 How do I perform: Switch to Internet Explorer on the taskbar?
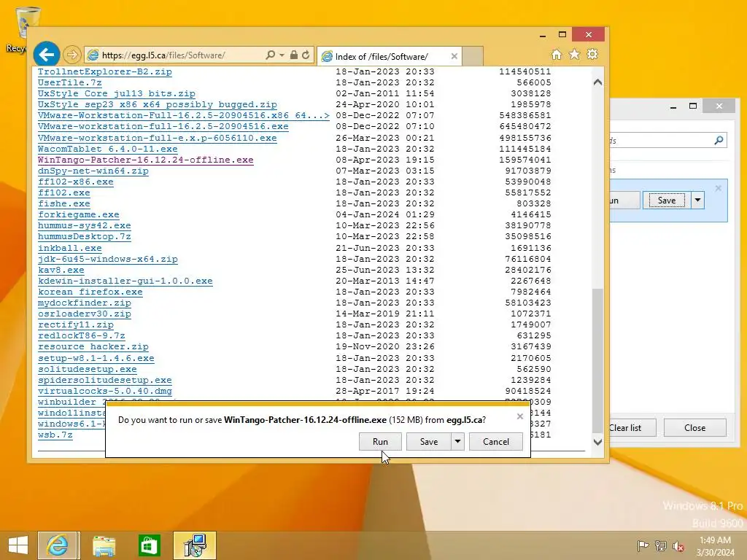[58, 545]
